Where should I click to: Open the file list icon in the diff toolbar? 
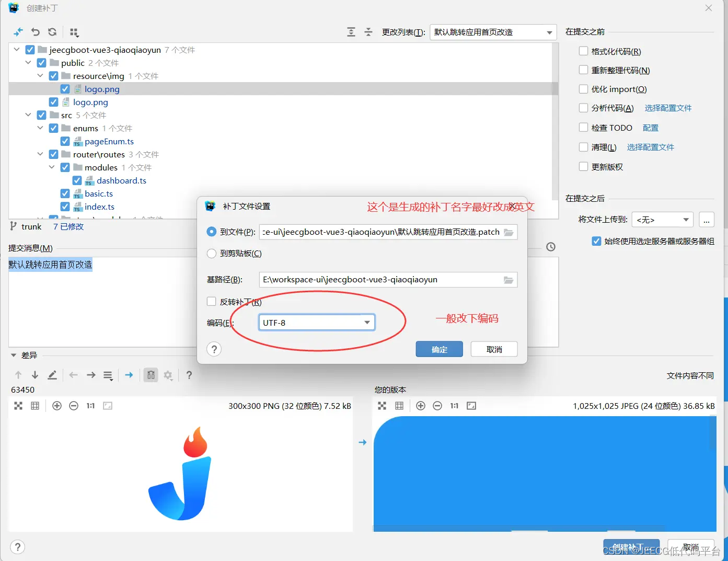[x=108, y=375]
